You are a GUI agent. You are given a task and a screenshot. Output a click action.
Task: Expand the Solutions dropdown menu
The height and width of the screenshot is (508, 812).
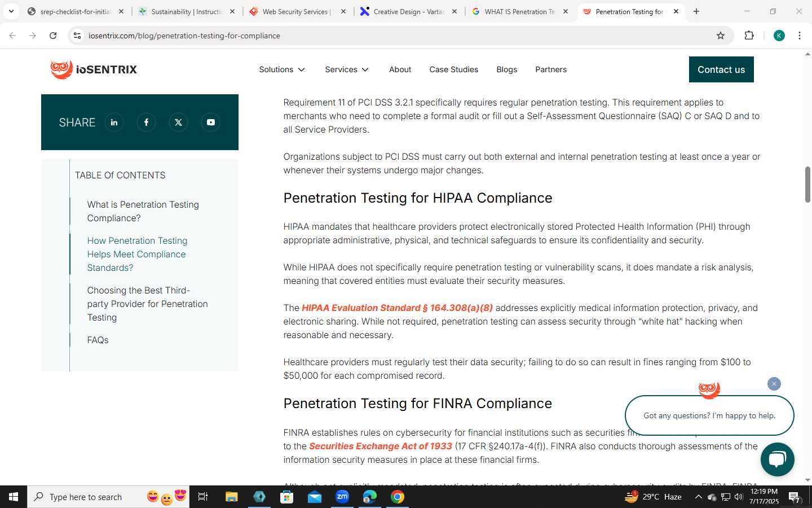point(282,69)
